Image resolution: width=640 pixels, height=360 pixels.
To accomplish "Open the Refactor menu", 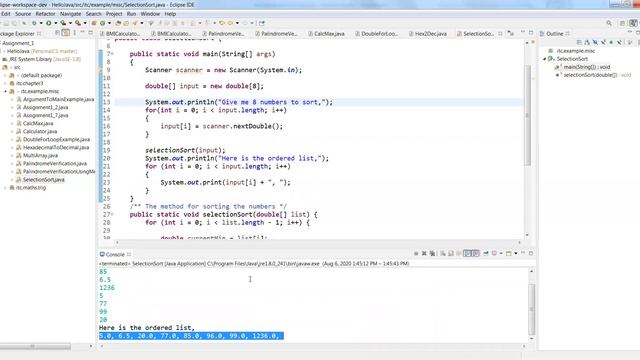I will coord(45,14).
